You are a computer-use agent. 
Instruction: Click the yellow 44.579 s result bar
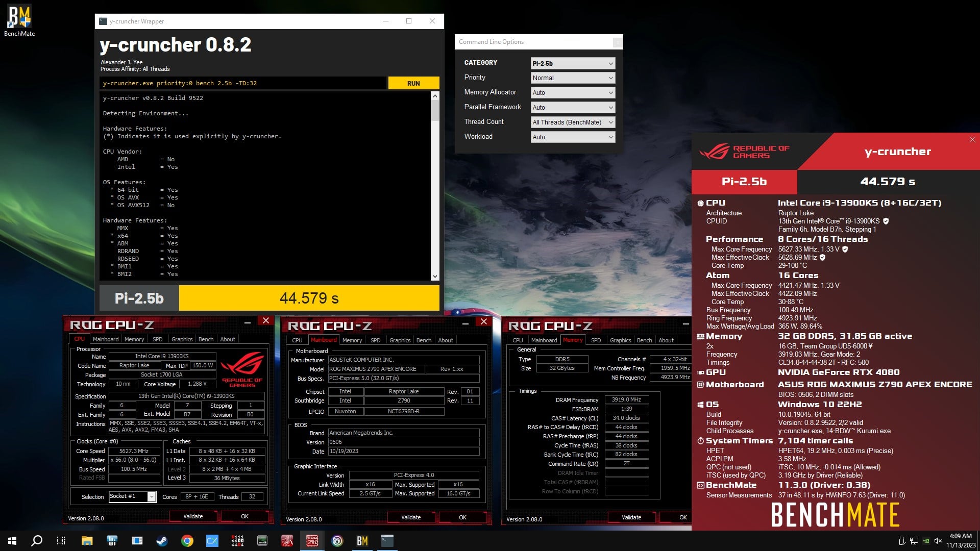309,298
